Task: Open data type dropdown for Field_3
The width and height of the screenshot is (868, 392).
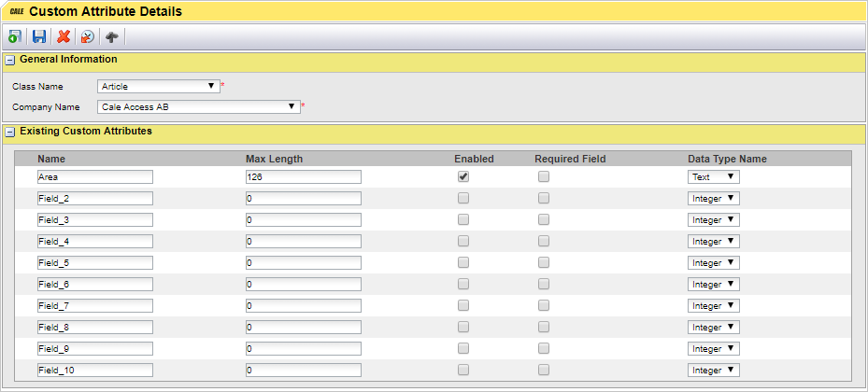Action: 714,220
